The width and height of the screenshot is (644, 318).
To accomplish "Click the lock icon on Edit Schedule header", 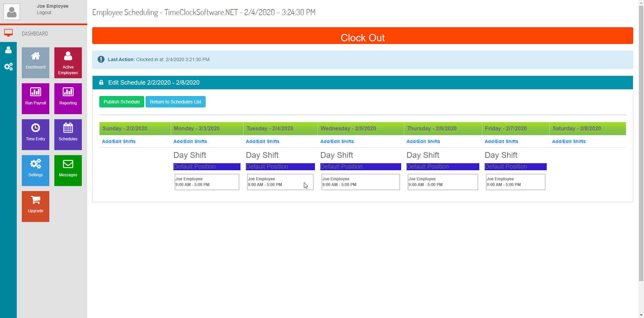I will tap(102, 83).
